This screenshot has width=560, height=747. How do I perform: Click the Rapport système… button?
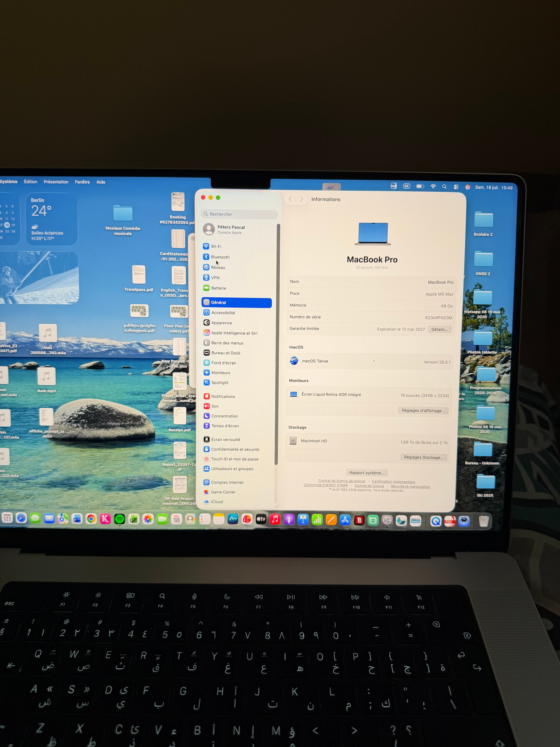pyautogui.click(x=367, y=473)
